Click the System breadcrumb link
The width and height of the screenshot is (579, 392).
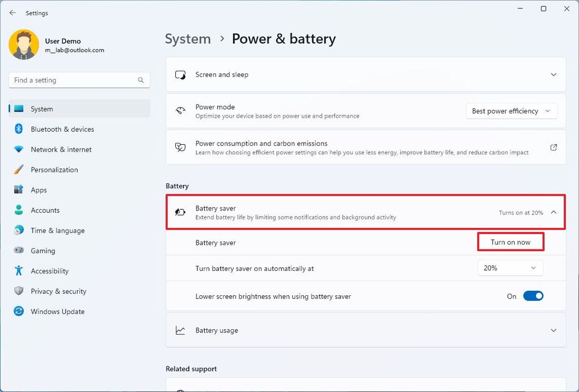coord(188,39)
